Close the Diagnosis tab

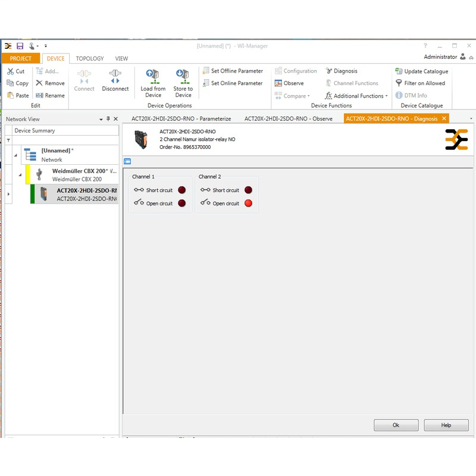444,118
